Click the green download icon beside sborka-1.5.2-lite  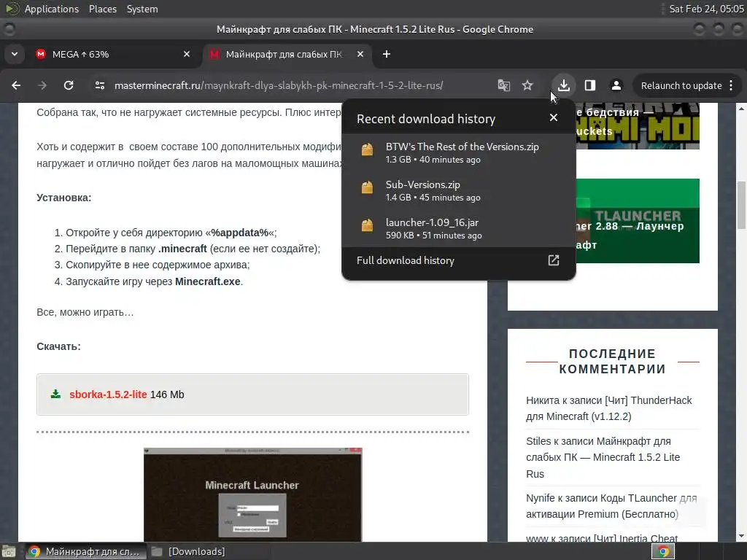pyautogui.click(x=55, y=394)
